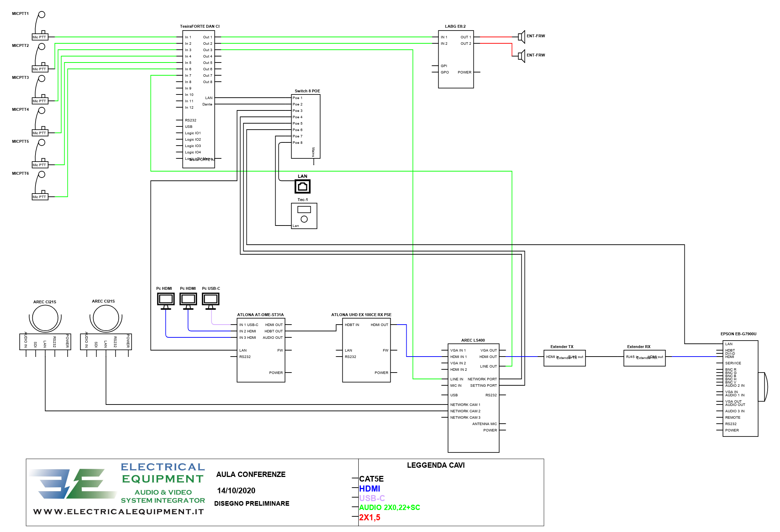The image size is (780, 532).
Task: Select the second Pc HDMI monitor icon
Action: pyautogui.click(x=188, y=301)
